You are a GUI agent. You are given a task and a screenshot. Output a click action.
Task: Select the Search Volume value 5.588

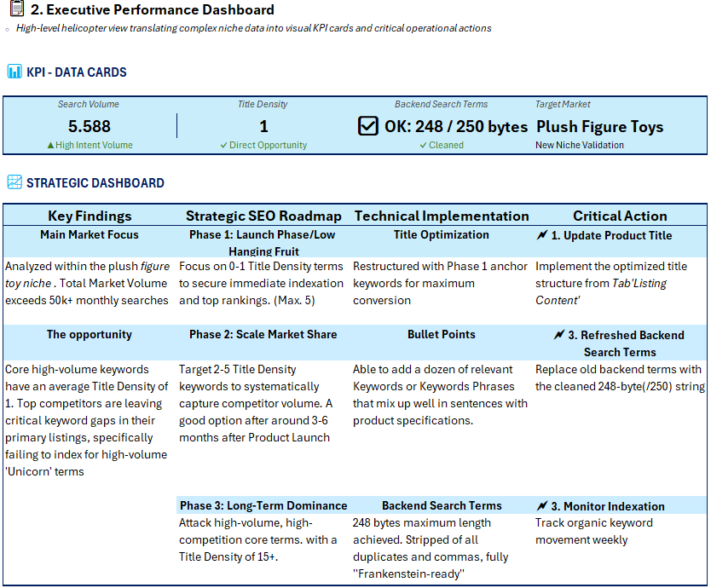(90, 126)
